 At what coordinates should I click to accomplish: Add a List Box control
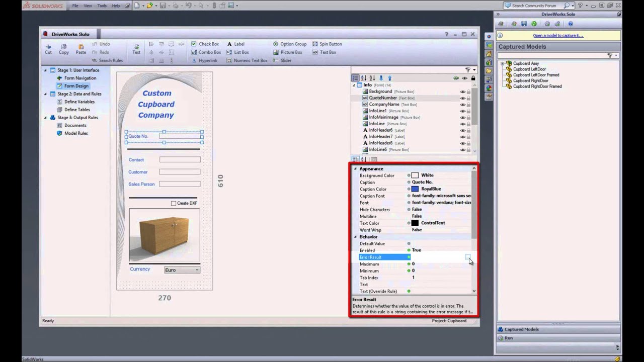(237, 52)
